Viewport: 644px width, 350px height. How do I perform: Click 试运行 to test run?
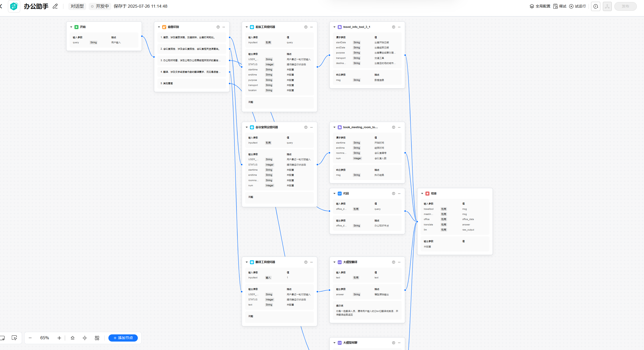tap(578, 6)
